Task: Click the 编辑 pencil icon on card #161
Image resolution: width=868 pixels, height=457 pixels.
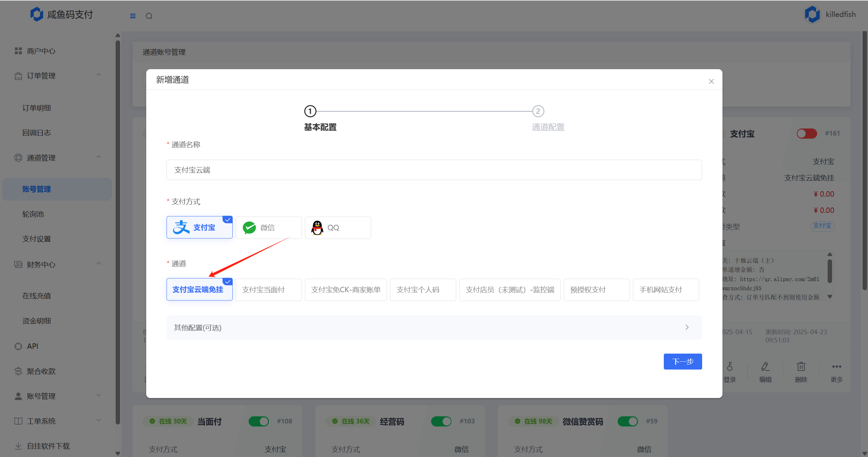Action: click(765, 366)
